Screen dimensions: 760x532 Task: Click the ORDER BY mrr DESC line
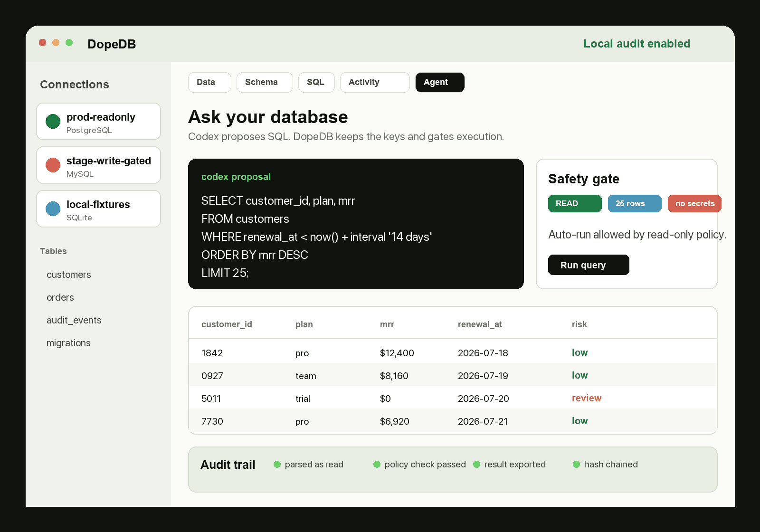click(x=255, y=255)
